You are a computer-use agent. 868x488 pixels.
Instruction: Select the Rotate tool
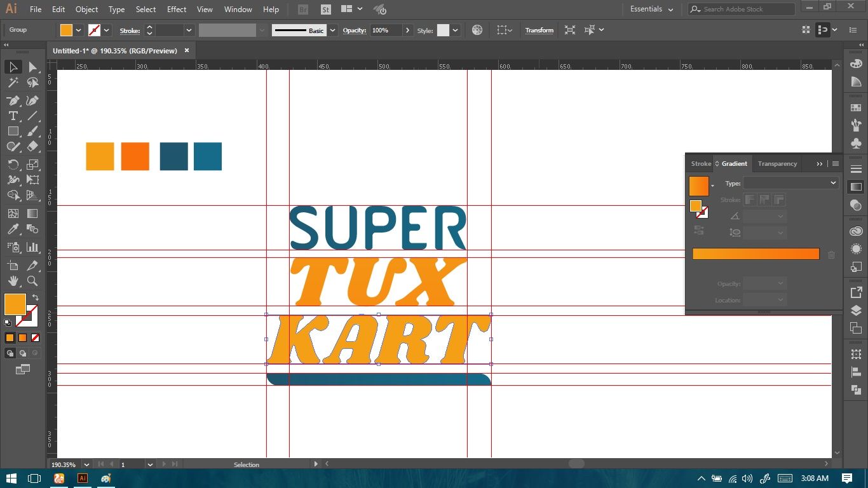click(x=13, y=165)
